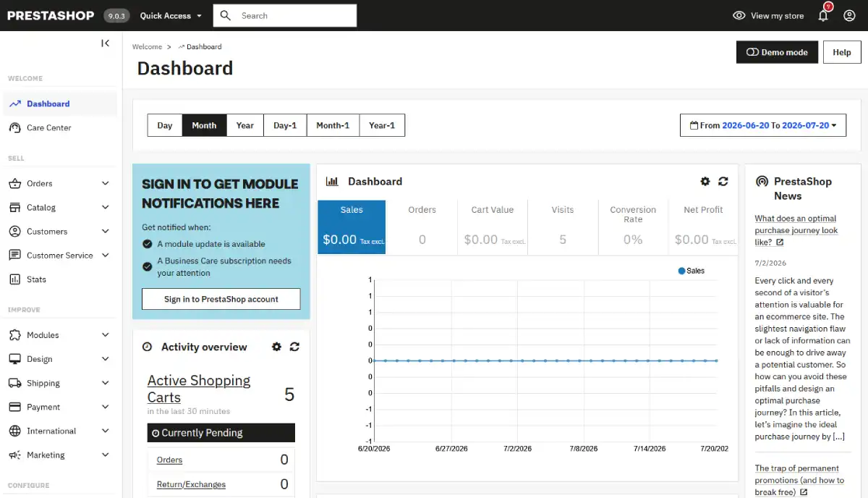Viewport: 868px width, 498px height.
Task: Open the date range picker dropdown
Action: (x=763, y=125)
